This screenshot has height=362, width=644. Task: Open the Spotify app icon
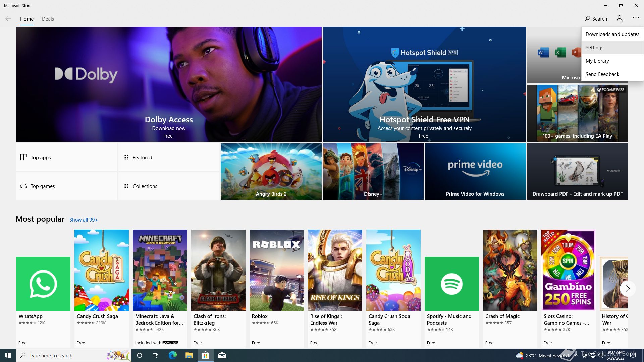point(452,284)
